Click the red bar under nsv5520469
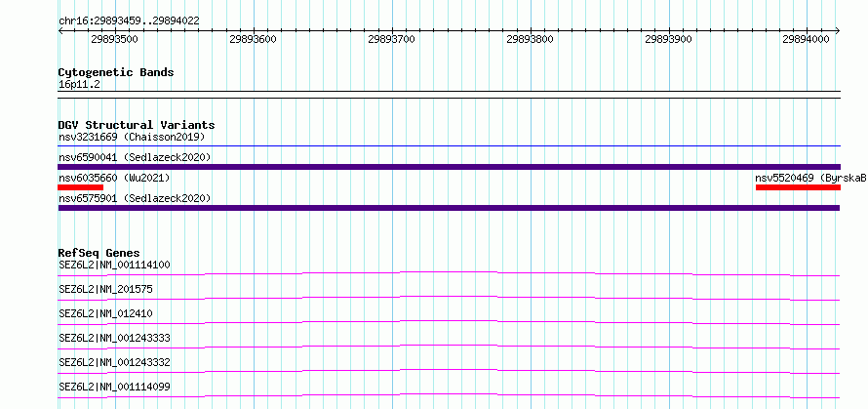868x409 pixels. coord(798,187)
